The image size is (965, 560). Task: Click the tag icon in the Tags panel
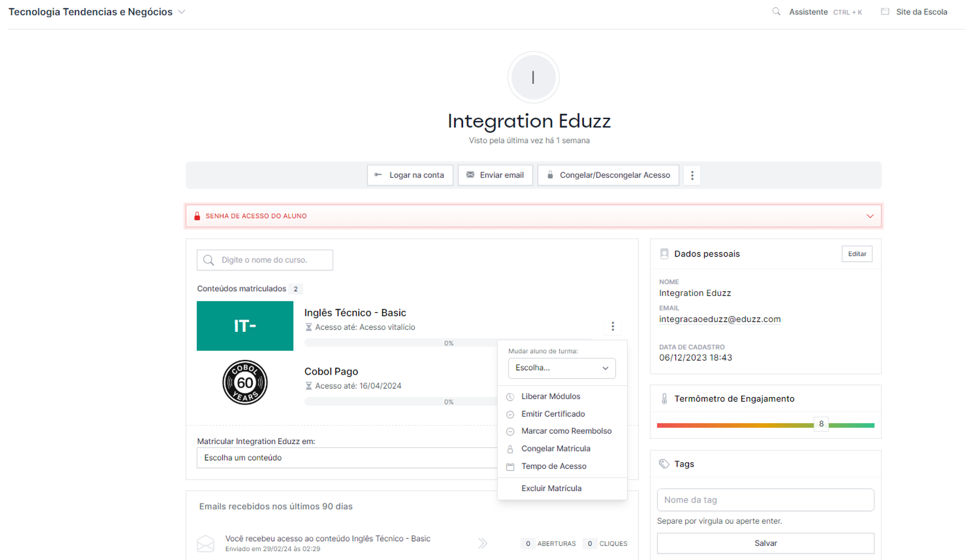coord(664,464)
